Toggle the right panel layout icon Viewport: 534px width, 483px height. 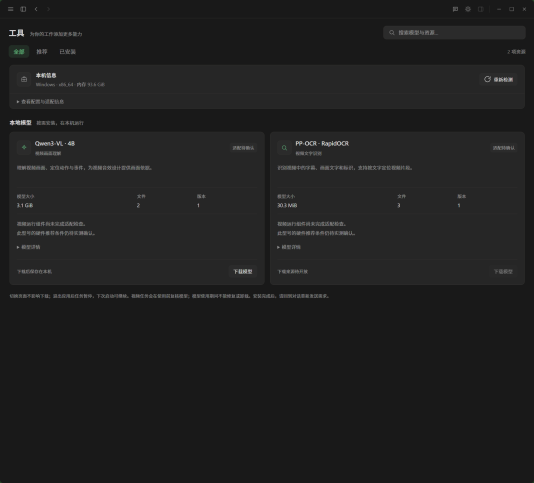[x=481, y=9]
